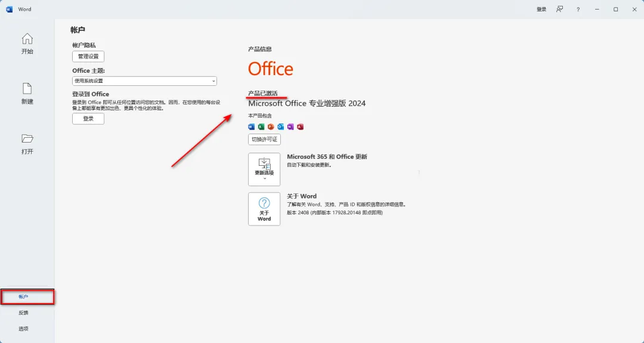Click the 产品信息 heading
Viewport: 644px width, 343px height.
pyautogui.click(x=259, y=50)
